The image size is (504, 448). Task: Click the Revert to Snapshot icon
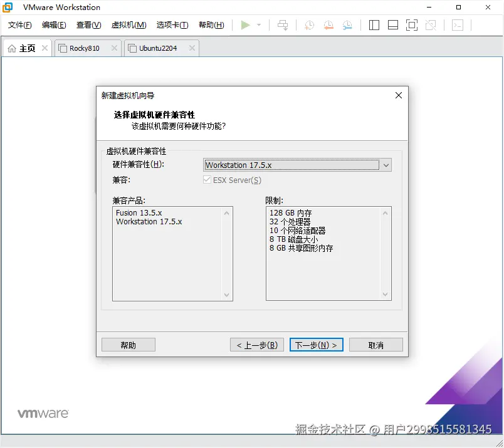point(328,25)
